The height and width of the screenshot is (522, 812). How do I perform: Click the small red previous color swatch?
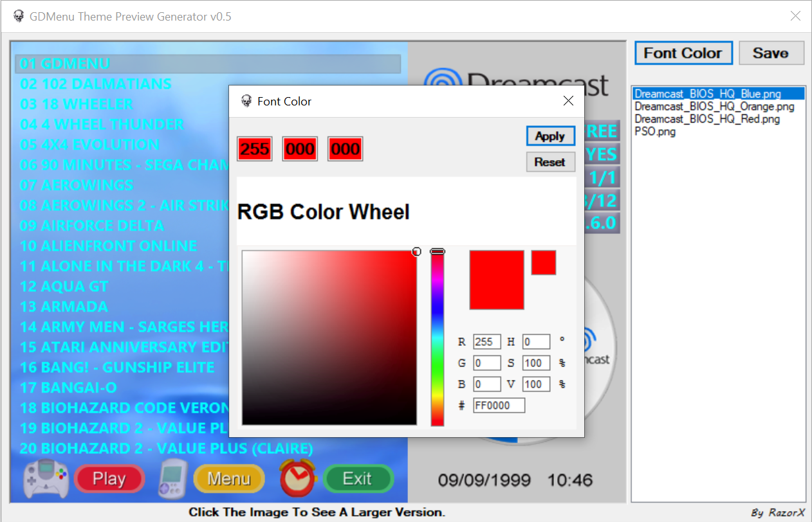pos(544,263)
